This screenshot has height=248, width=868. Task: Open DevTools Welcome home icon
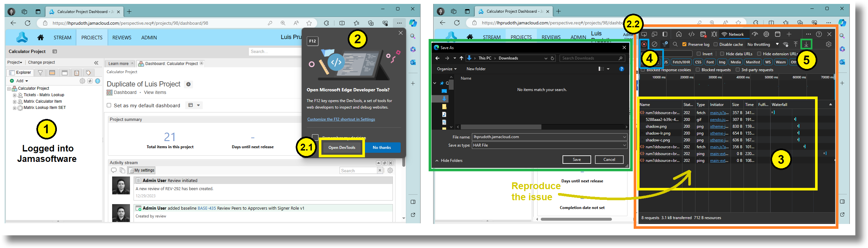pos(679,34)
